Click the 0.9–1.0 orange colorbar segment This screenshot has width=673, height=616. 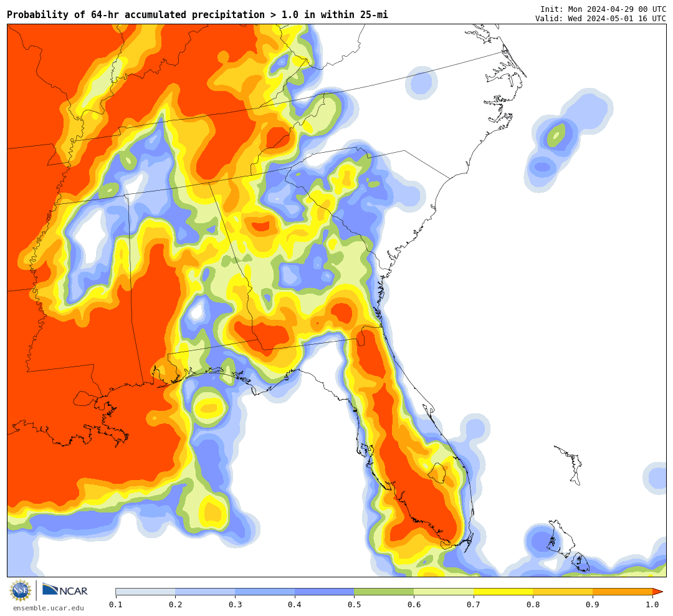point(623,592)
